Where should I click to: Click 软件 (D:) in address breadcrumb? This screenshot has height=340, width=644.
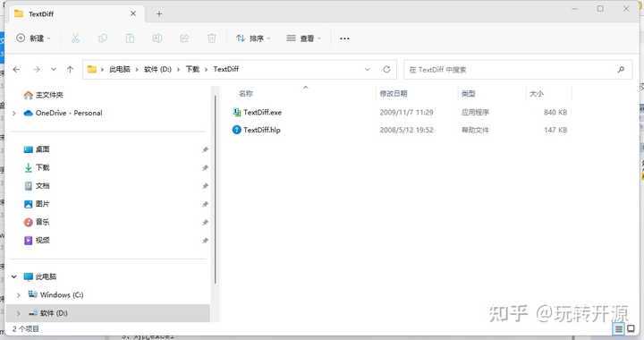click(x=157, y=69)
